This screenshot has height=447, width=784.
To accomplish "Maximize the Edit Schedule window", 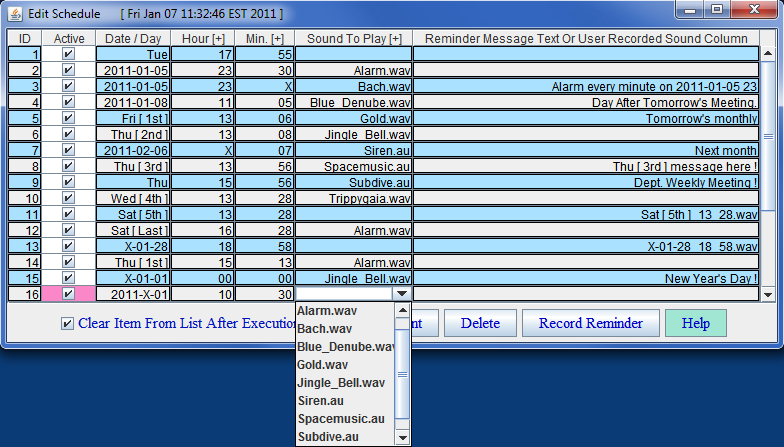I will tap(717, 10).
